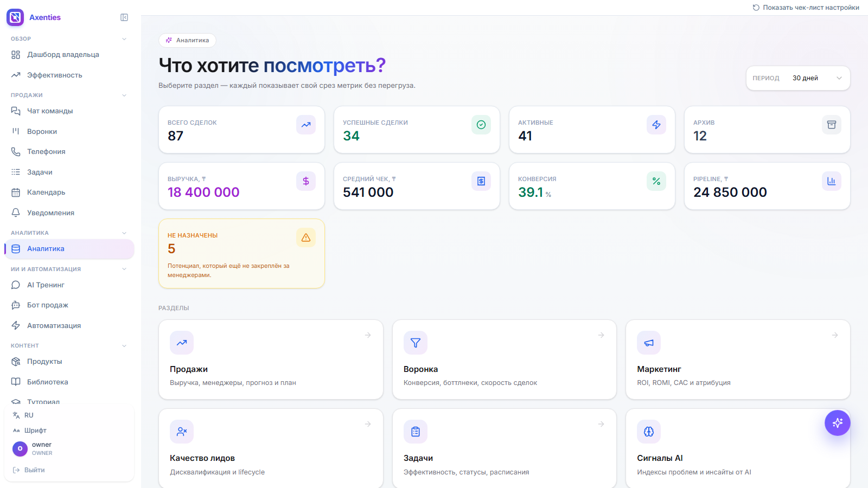
Task: Click the Успешные сделки value 34
Action: click(x=351, y=136)
